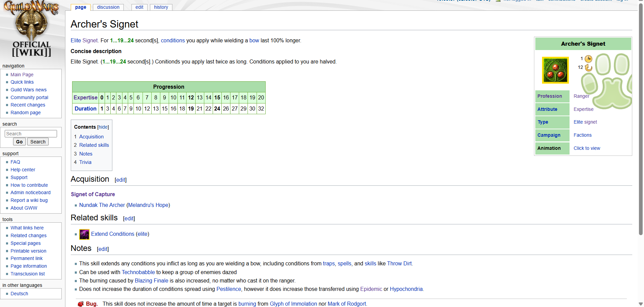Open Quick links

click(x=22, y=82)
